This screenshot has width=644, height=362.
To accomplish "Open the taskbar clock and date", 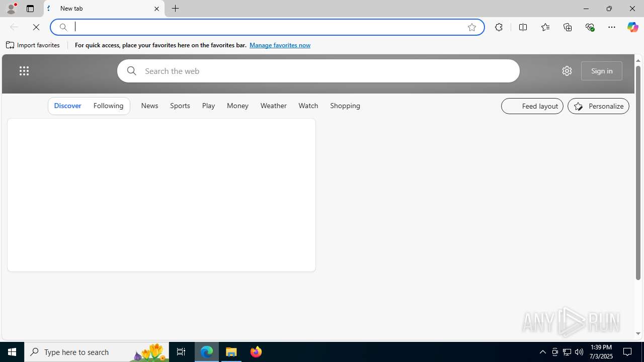I will click(600, 352).
